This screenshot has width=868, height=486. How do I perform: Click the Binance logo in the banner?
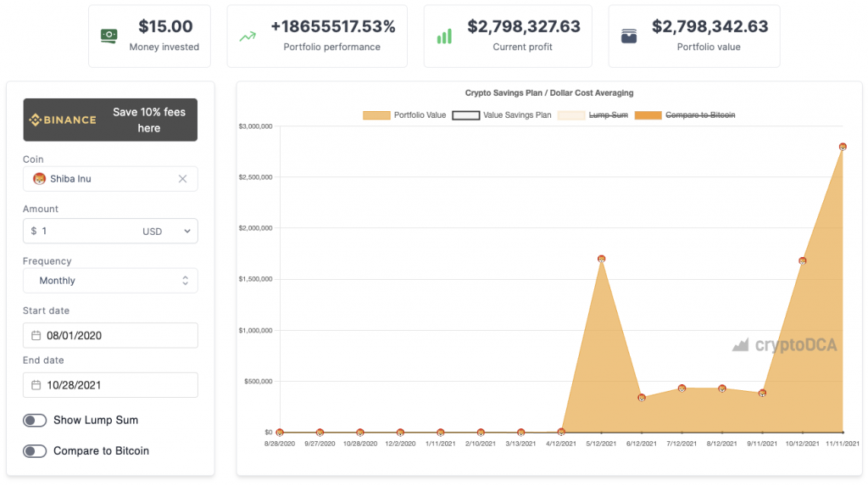63,120
